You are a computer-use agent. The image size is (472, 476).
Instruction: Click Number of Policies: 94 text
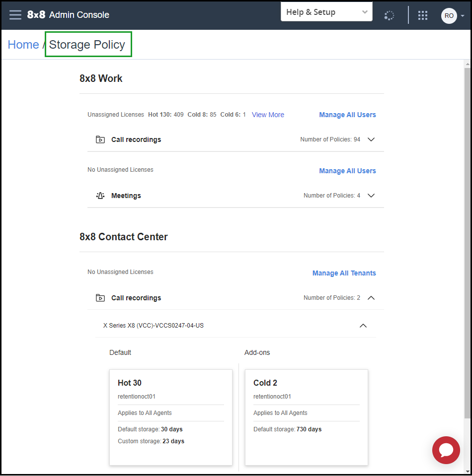click(330, 139)
